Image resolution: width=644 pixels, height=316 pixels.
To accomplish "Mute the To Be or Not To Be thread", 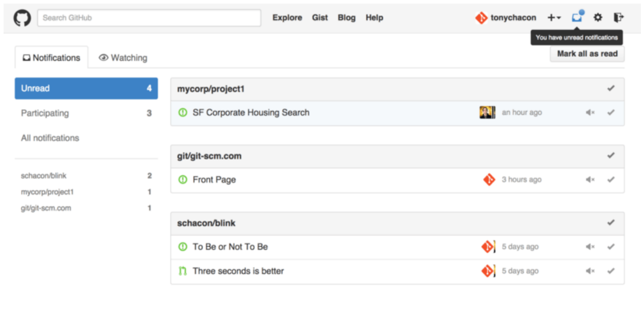I will pos(590,247).
